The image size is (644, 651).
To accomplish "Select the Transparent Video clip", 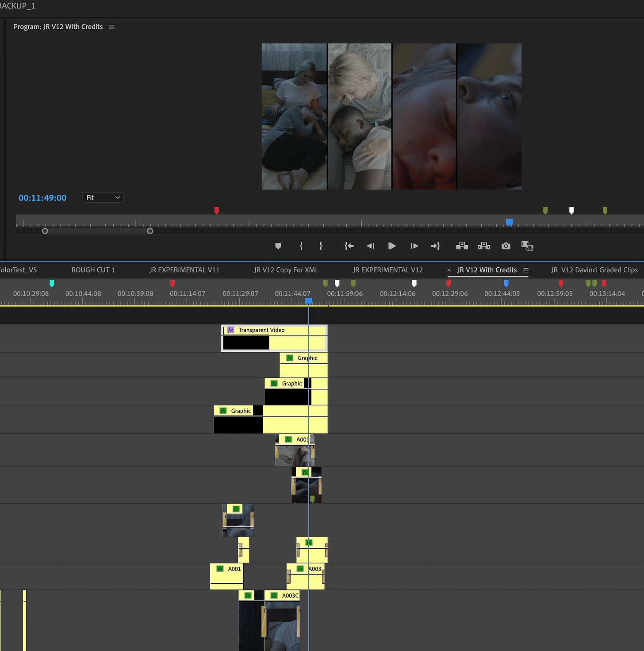I will pyautogui.click(x=274, y=339).
